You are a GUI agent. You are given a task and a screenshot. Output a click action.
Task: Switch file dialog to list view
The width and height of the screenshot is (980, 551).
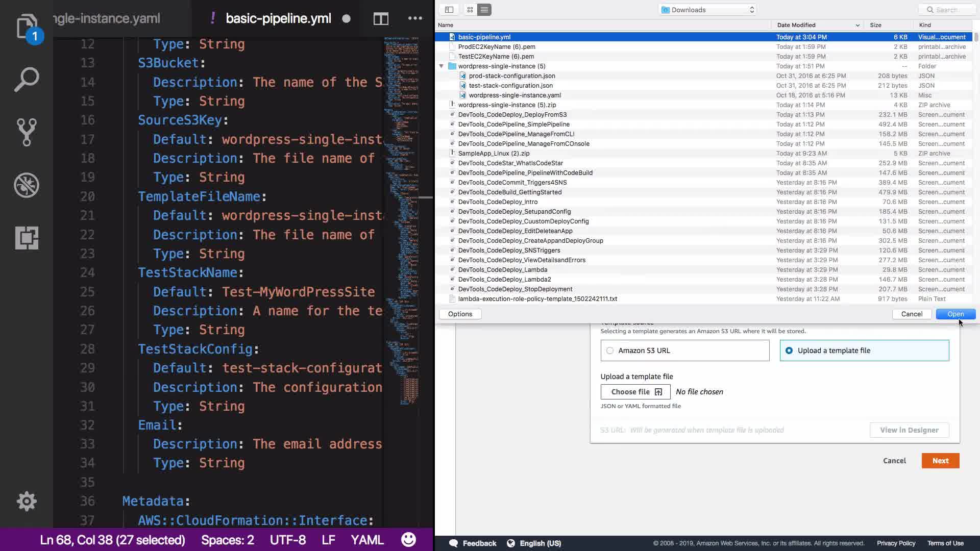(x=484, y=10)
